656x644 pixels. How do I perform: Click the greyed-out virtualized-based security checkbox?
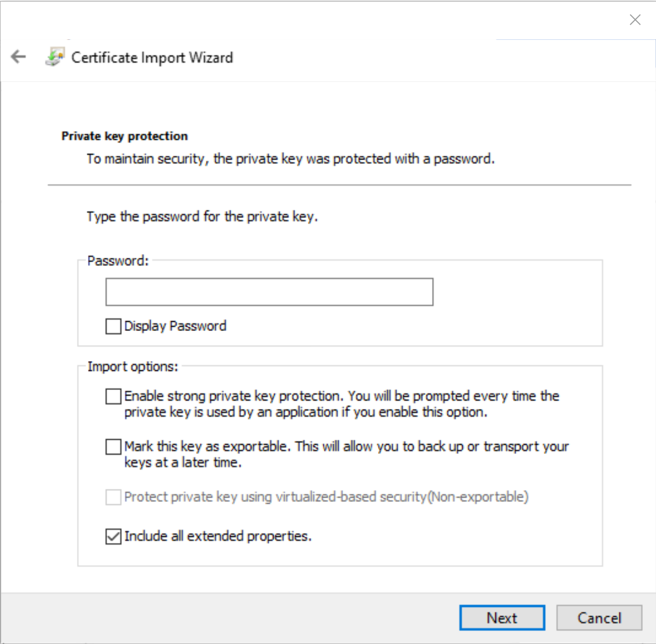(113, 497)
